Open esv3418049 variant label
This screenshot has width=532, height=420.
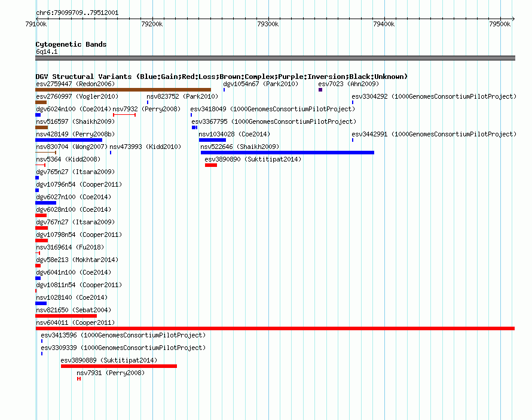click(x=273, y=109)
